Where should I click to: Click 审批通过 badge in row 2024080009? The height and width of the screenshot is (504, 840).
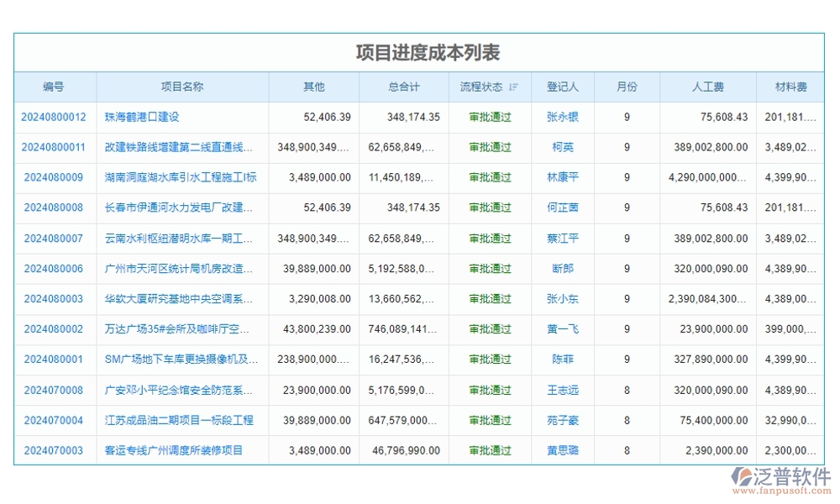pos(490,177)
